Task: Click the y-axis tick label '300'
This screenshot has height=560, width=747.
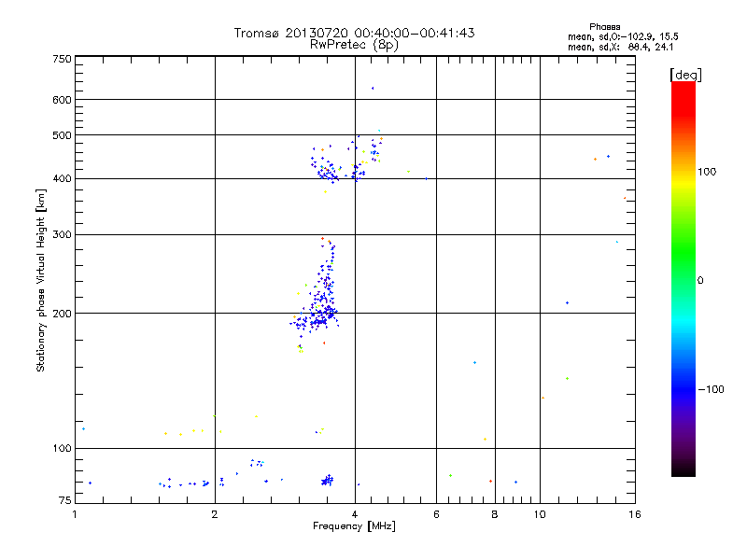Action: point(62,234)
